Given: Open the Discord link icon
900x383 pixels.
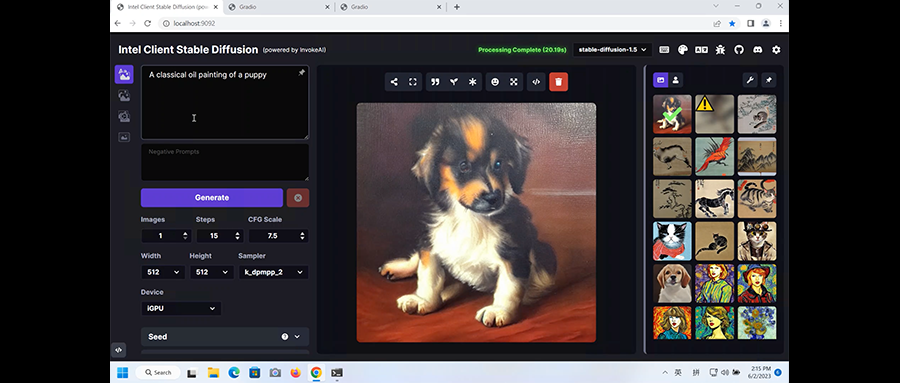Looking at the screenshot, I should (x=758, y=50).
